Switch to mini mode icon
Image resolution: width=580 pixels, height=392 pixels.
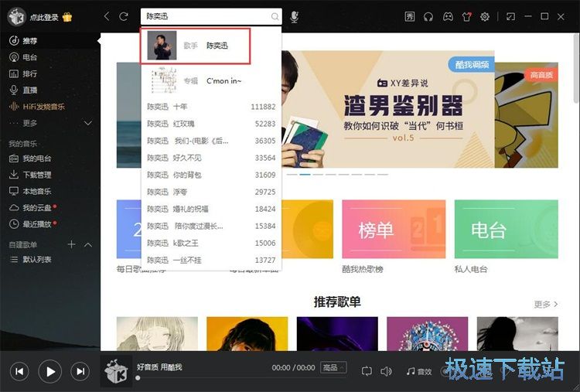(x=511, y=17)
